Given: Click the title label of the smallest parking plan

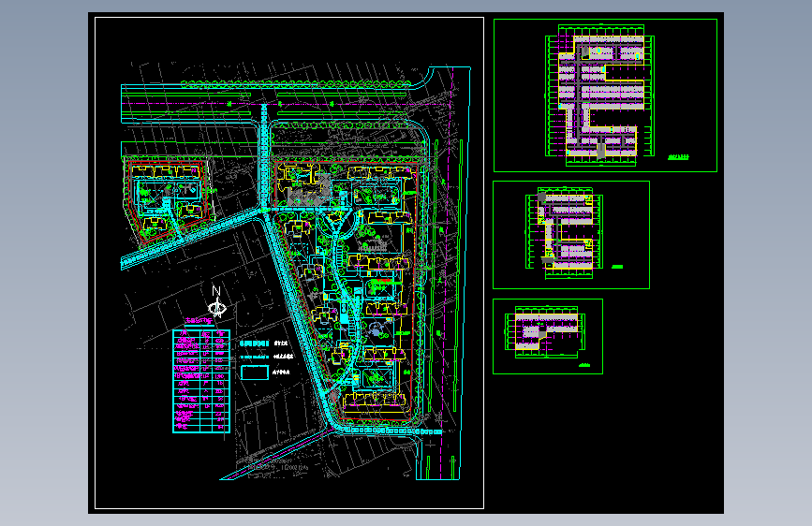Looking at the screenshot, I should pos(584,366).
